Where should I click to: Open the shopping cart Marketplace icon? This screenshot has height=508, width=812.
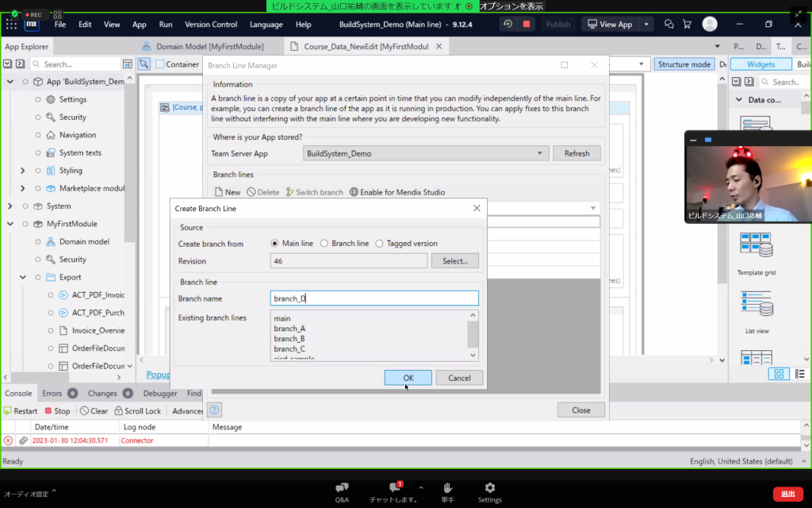tap(687, 25)
